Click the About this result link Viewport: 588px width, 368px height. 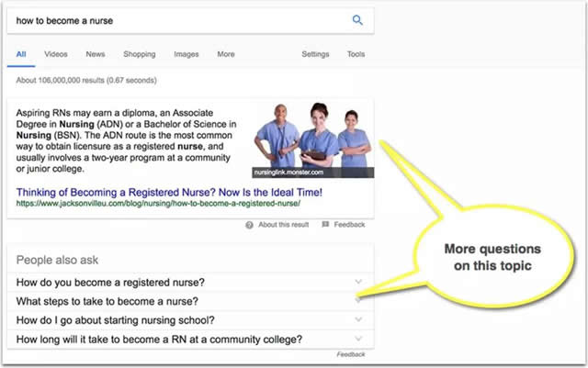coord(282,225)
